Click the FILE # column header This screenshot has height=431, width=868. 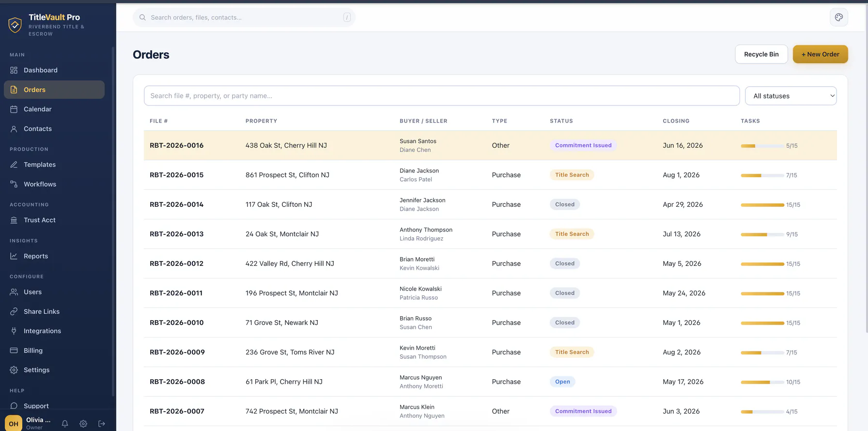[158, 121]
